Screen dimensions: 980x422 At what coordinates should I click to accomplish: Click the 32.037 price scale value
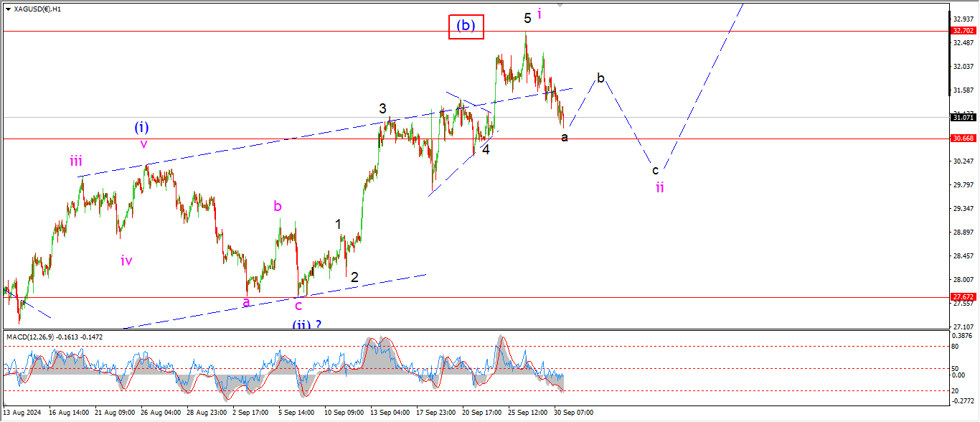(963, 66)
